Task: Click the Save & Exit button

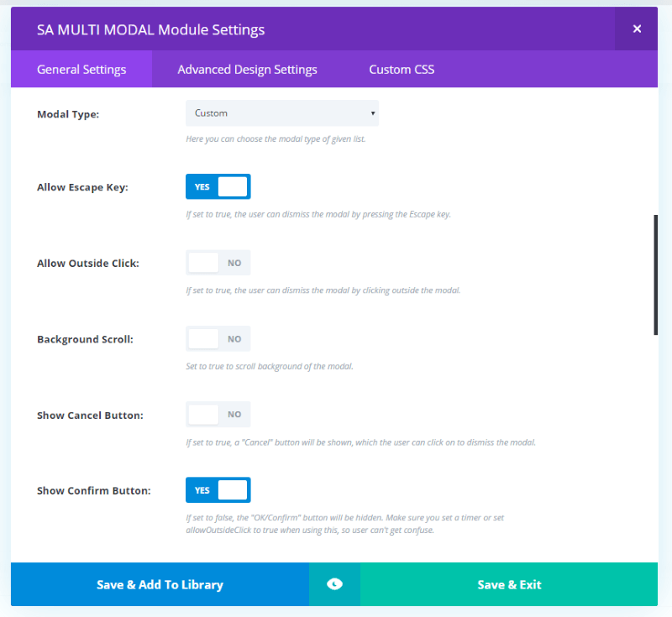Action: pos(509,584)
